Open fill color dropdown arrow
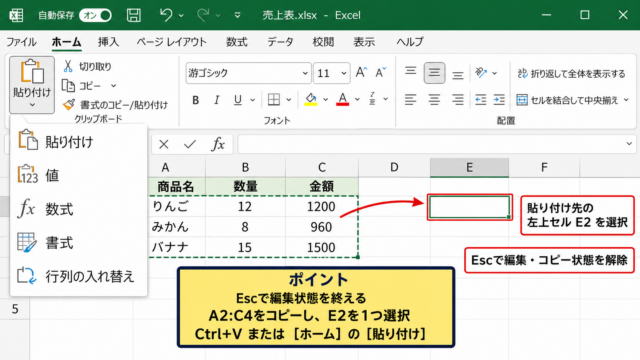 pyautogui.click(x=325, y=100)
